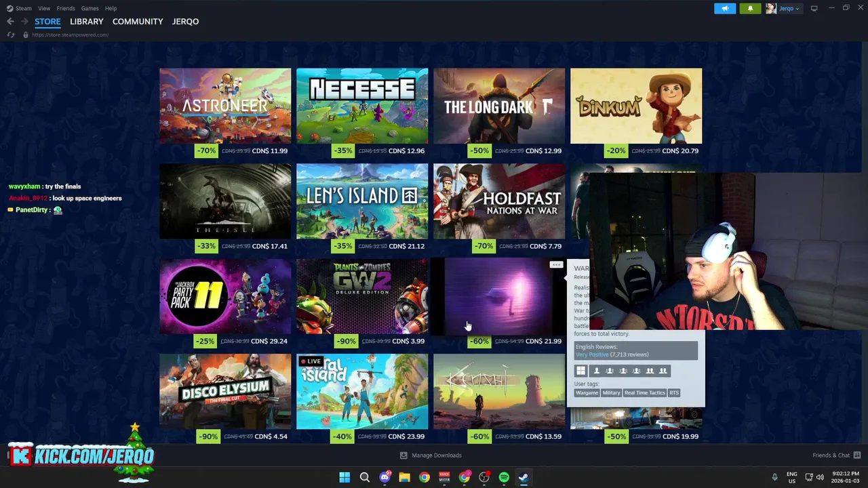This screenshot has width=868, height=488.
Task: Open the View menu
Action: tap(44, 8)
